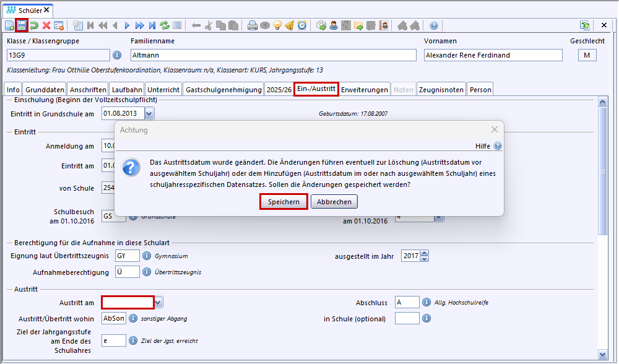The width and height of the screenshot is (619, 364).
Task: Click the light bulb icon
Action: point(277,25)
